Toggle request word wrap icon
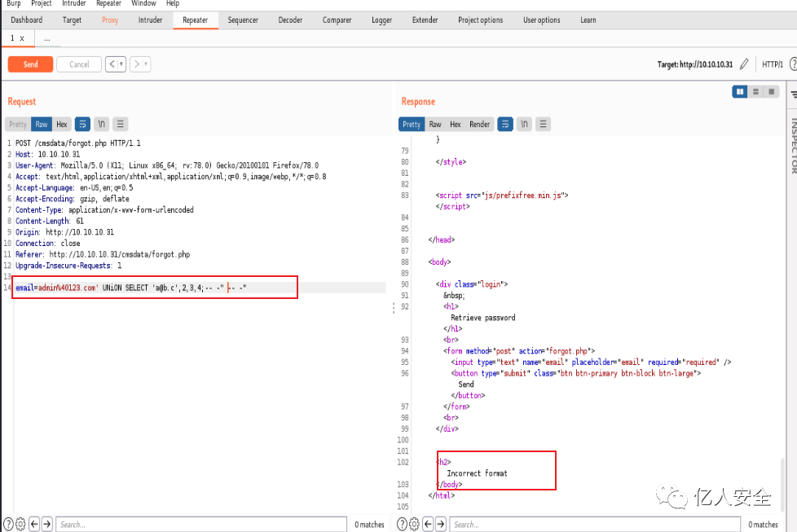797x532 pixels. coord(82,125)
